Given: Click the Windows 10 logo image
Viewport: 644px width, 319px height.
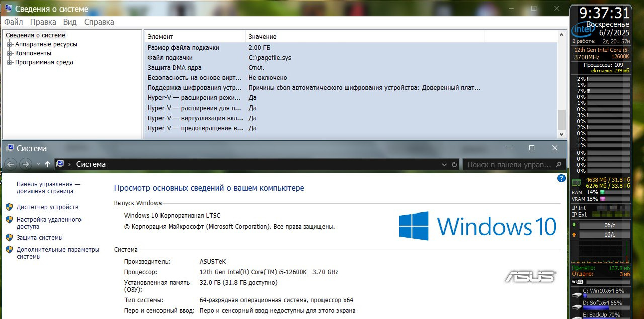Looking at the screenshot, I should 477,226.
